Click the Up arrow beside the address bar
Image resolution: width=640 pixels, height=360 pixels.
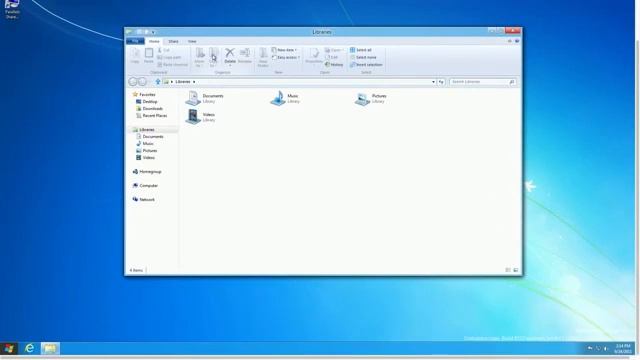tap(158, 82)
